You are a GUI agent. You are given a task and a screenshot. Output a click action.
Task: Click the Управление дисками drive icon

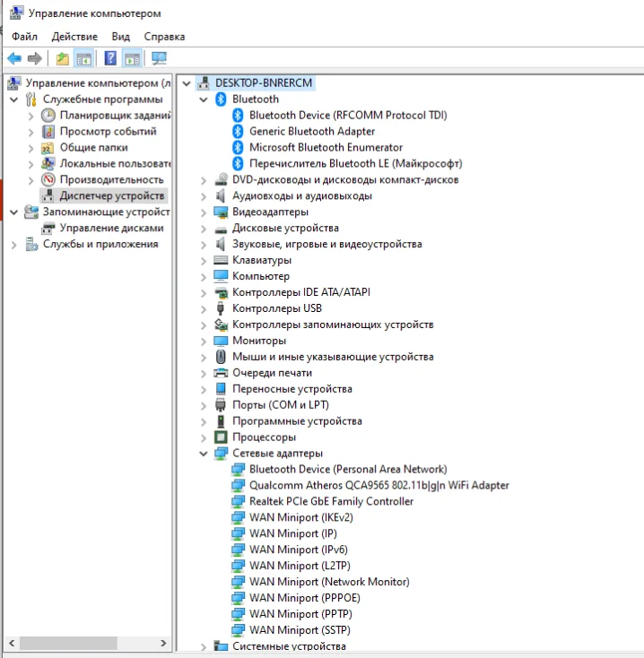(x=48, y=228)
